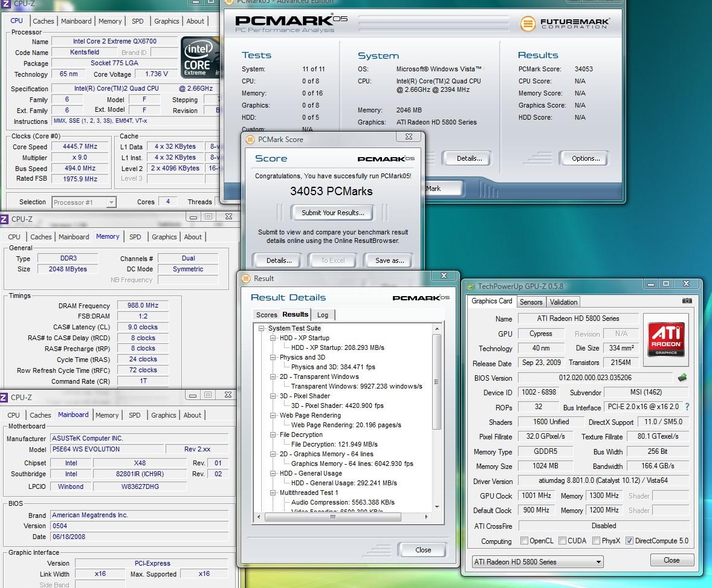Click the CPU-Z title icon of the Memory window
The height and width of the screenshot is (588, 712).
4,219
